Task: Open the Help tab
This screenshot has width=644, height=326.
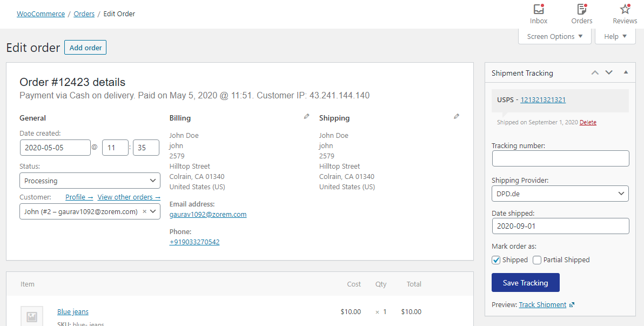Action: point(615,37)
